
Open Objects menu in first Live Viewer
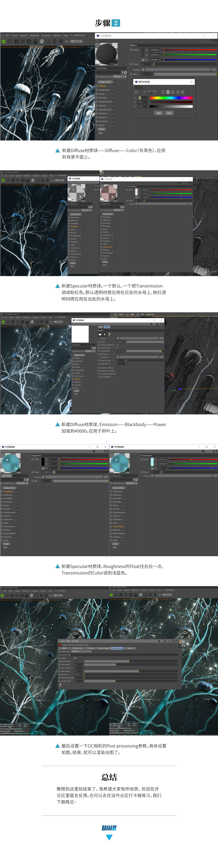coord(24,35)
